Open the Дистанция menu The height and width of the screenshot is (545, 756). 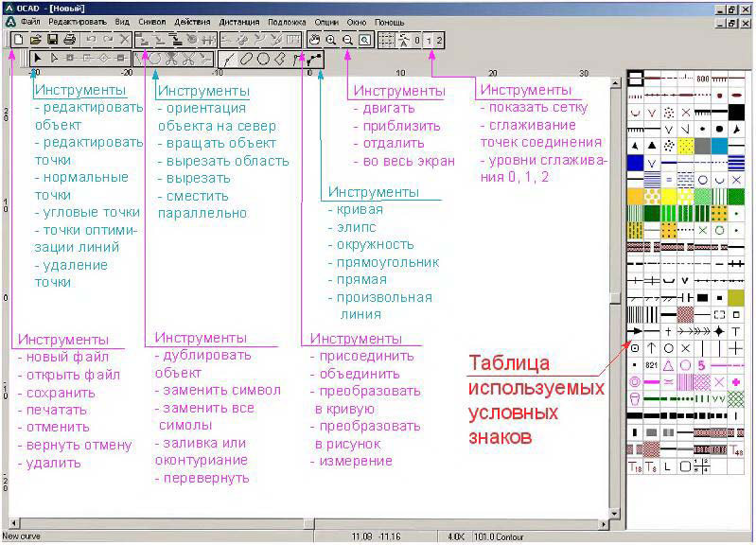[x=239, y=22]
